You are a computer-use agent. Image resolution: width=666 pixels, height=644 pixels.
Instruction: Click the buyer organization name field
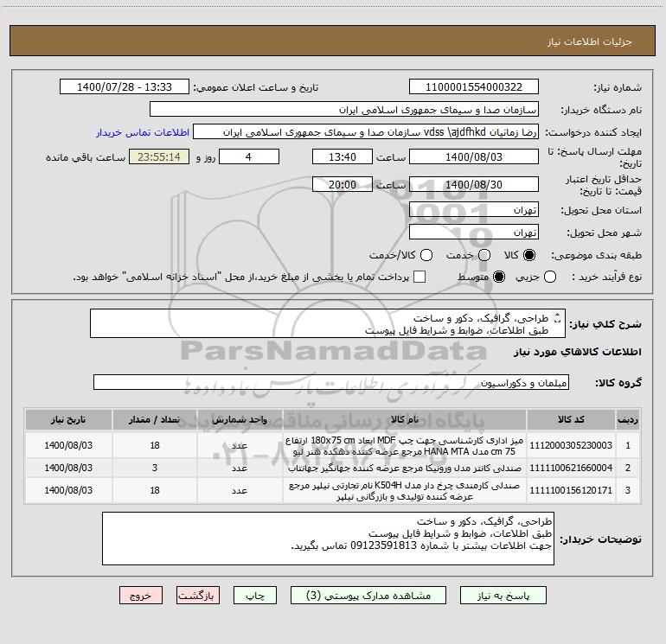[x=344, y=110]
